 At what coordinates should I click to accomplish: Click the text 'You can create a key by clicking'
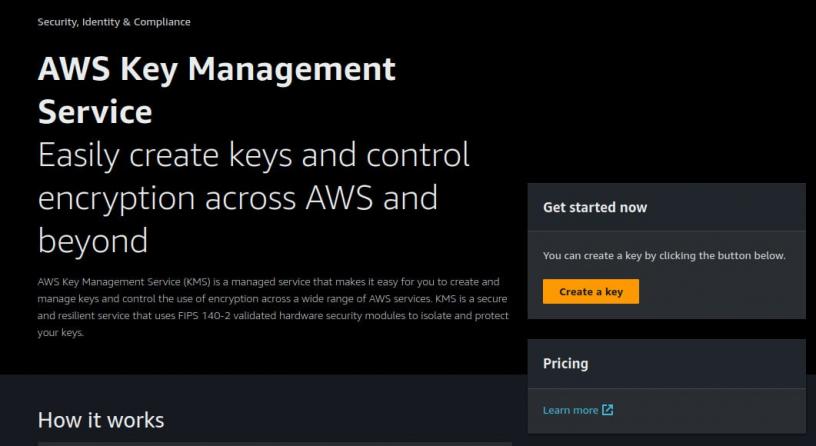(x=619, y=256)
